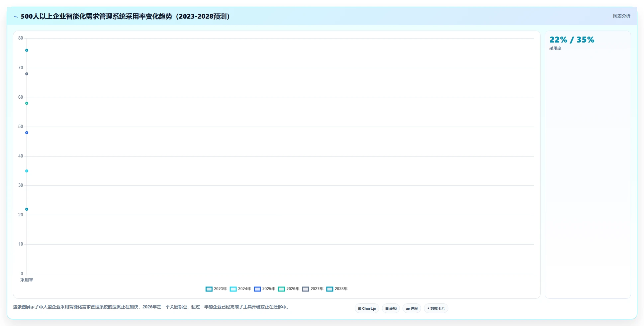
Task: Click the chart description paragraph
Action: click(x=151, y=307)
